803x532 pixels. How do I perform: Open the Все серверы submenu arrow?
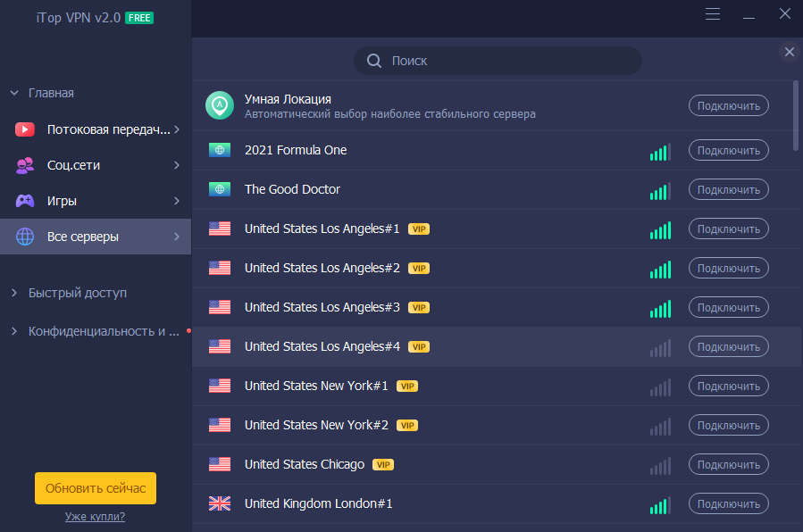[x=177, y=237]
